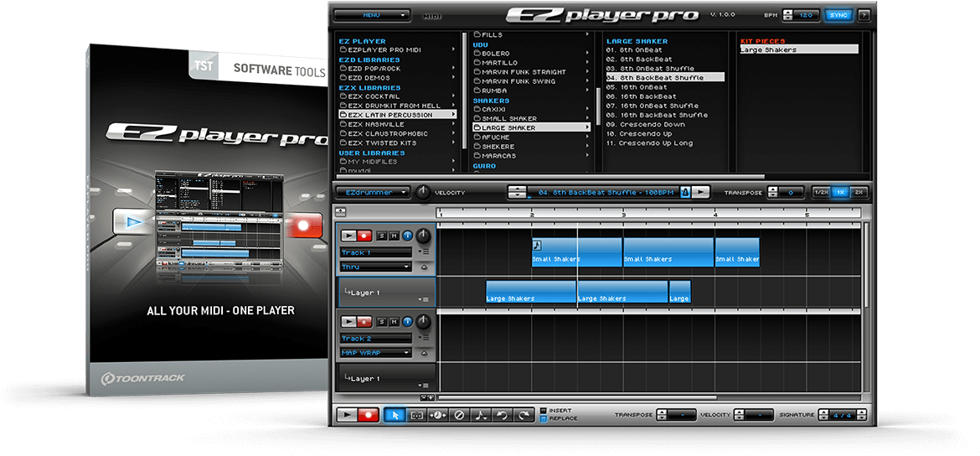Screen dimensions: 980x456
Task: Mute Track 1 with the M button
Action: coord(395,236)
